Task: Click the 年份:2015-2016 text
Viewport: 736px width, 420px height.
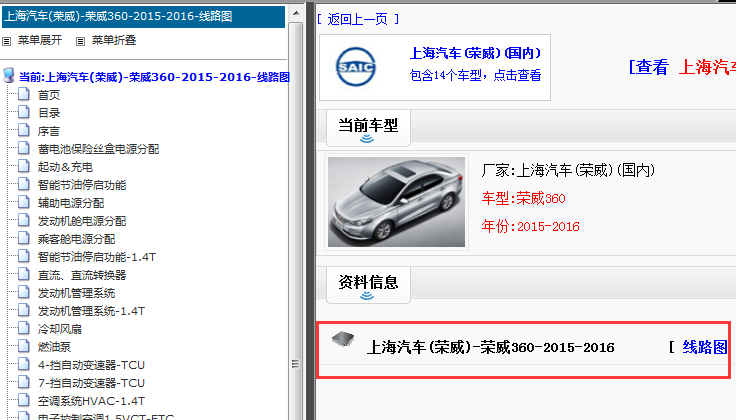Action: (530, 227)
